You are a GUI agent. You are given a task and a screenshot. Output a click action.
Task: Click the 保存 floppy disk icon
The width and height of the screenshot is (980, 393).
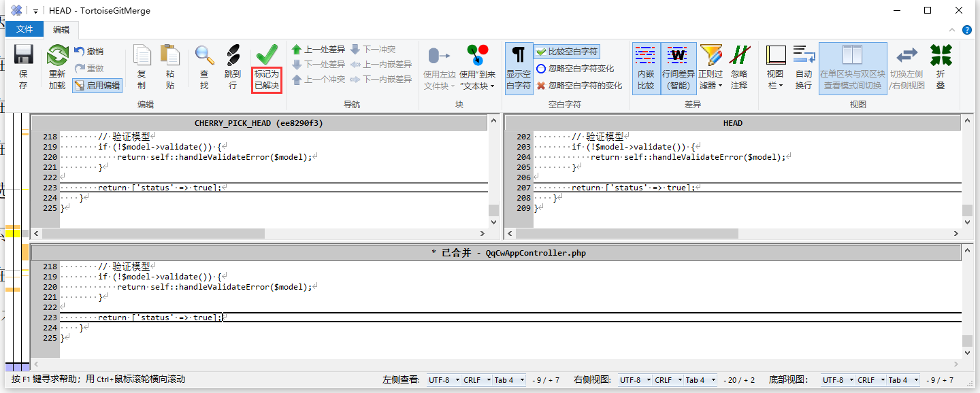click(x=23, y=55)
